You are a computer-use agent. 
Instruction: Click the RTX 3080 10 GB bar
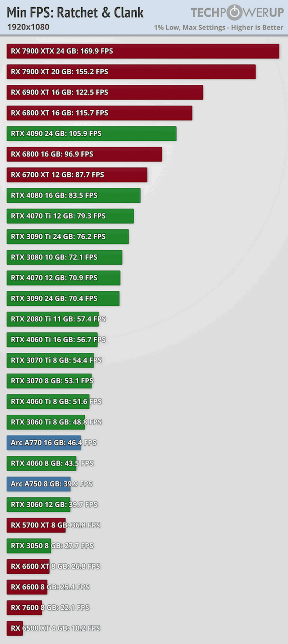tap(64, 257)
